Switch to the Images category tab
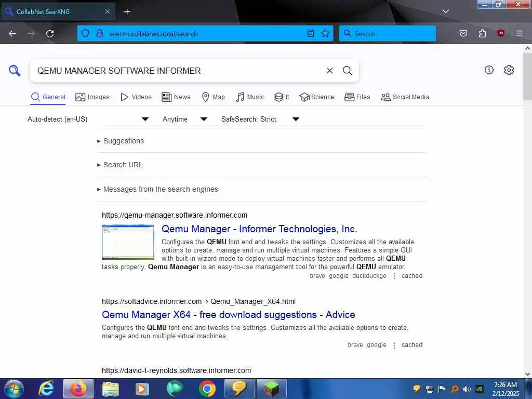The height and width of the screenshot is (399, 532). pos(92,97)
